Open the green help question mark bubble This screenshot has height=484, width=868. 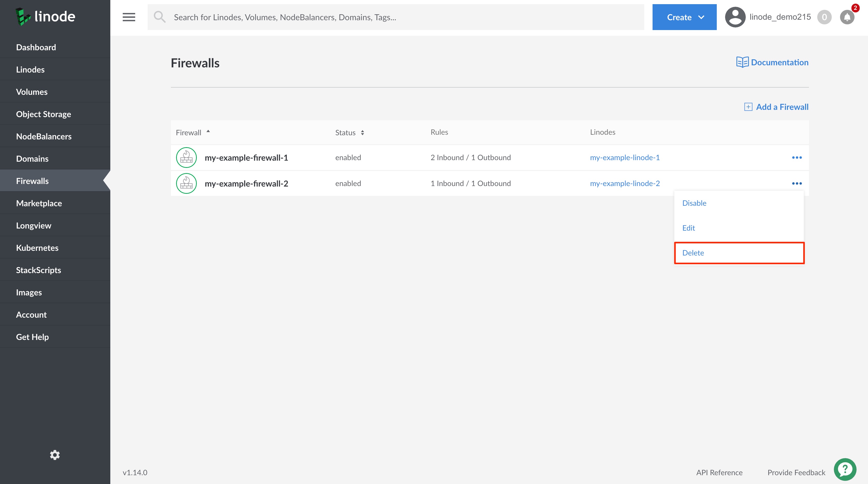[845, 469]
